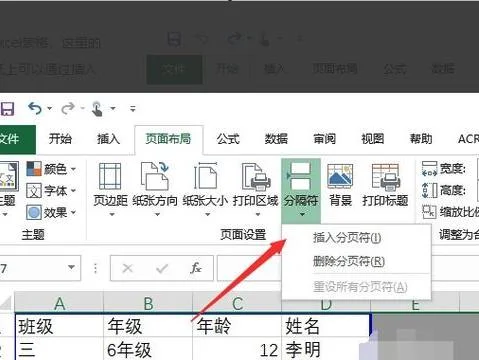Click the 背景 background picture icon

pos(340,176)
